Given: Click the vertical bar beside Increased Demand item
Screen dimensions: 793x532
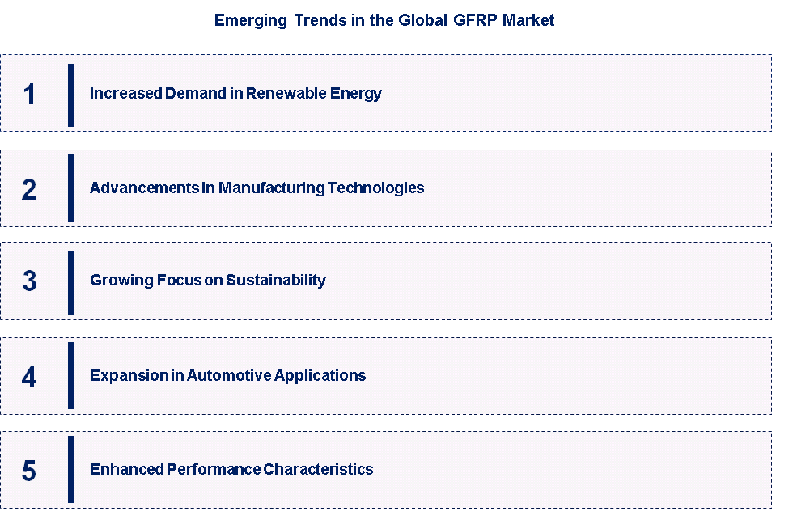Looking at the screenshot, I should coord(72,94).
